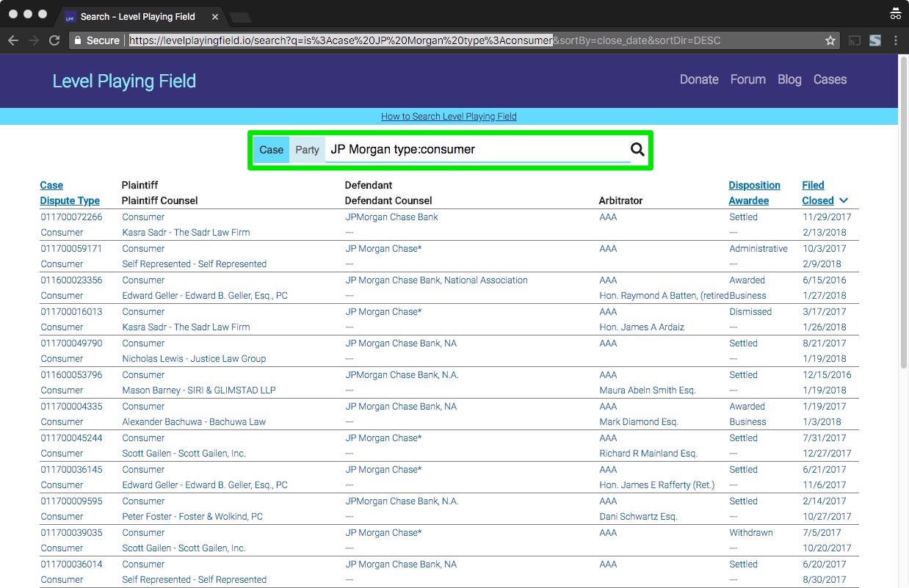Click the filed date 12/15/2016
Viewport: 909px width, 588px height.
pyautogui.click(x=827, y=375)
